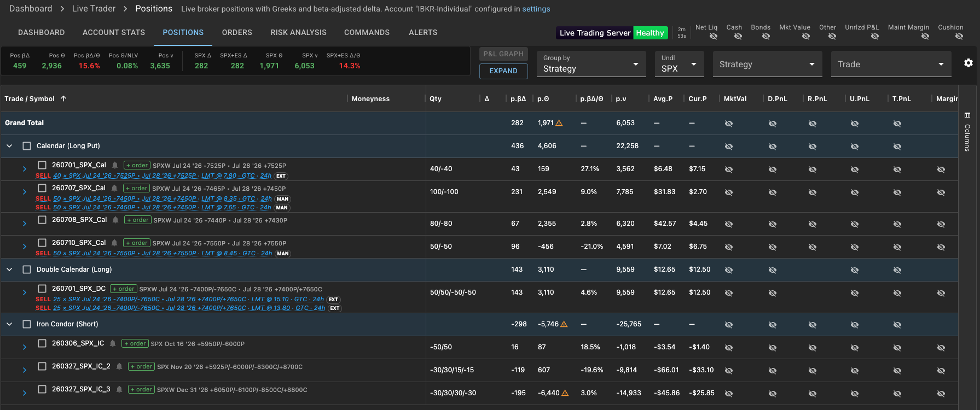Viewport: 980px width, 410px height.
Task: Switch to the Commands tab
Action: 367,32
